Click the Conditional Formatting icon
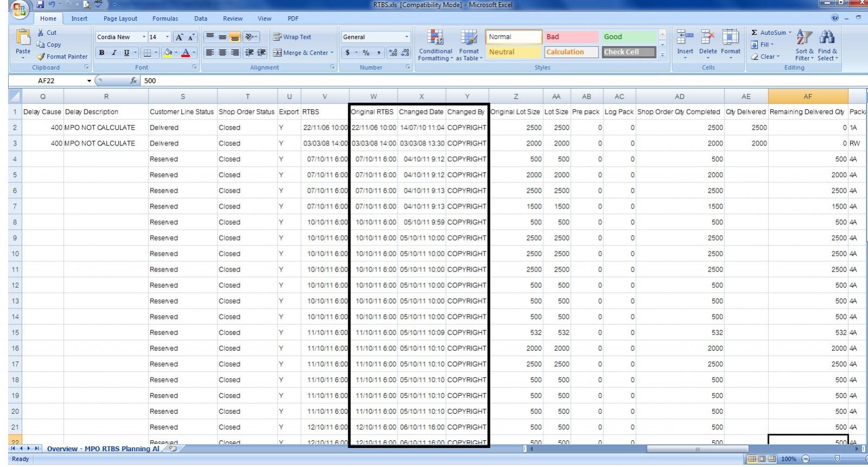Image resolution: width=868 pixels, height=467 pixels. point(435,38)
